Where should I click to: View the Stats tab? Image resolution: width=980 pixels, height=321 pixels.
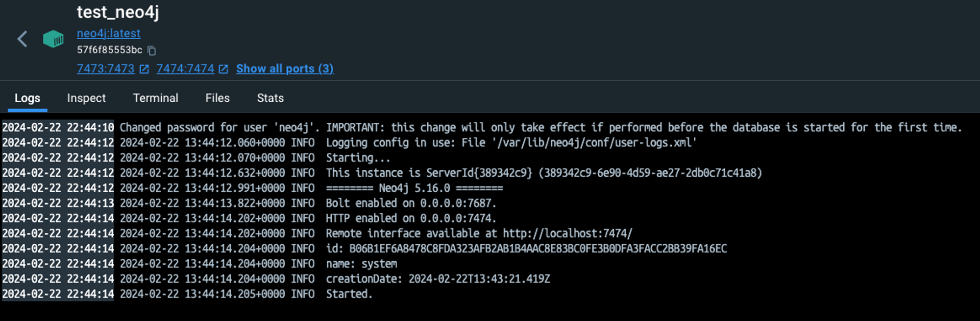click(270, 98)
